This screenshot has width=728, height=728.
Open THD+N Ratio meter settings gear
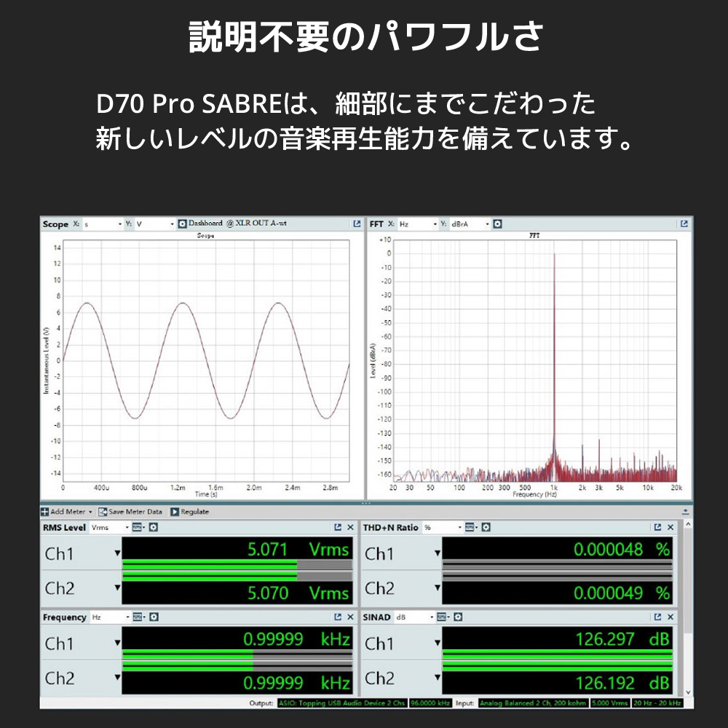tap(486, 527)
